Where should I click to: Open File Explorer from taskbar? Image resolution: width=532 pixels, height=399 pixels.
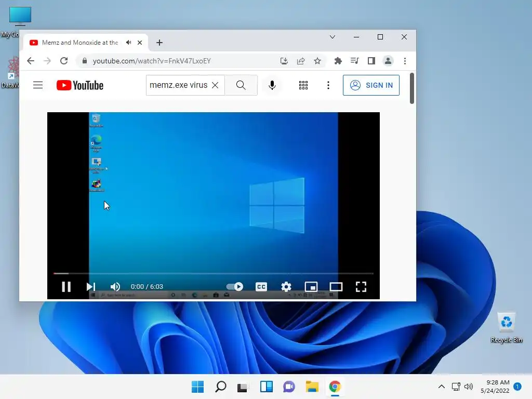click(312, 387)
